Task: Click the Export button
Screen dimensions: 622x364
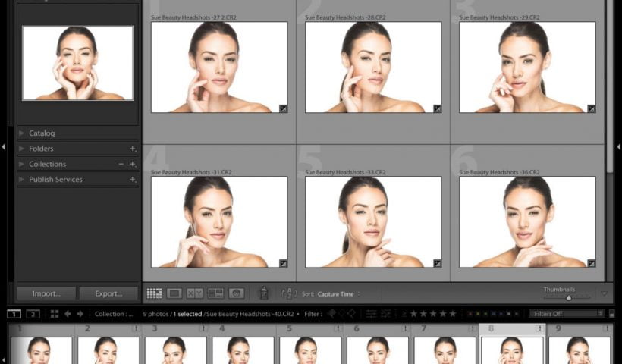Action: click(x=108, y=293)
